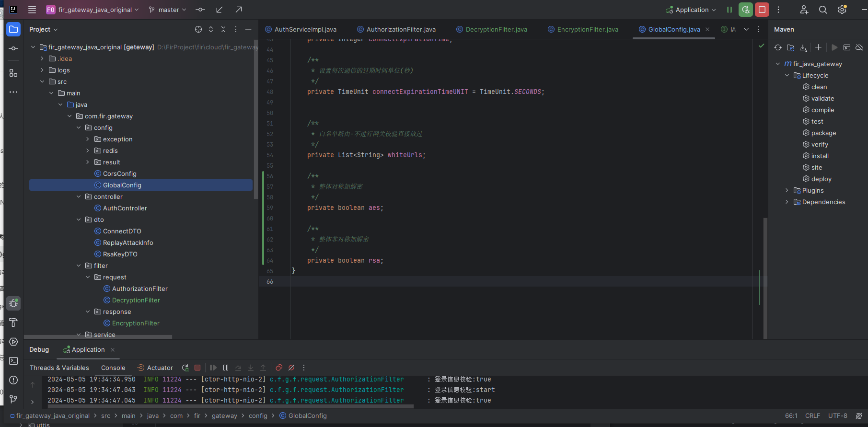868x427 pixels.
Task: Open More tool windows ellipsis in left sidebar
Action: point(13,92)
